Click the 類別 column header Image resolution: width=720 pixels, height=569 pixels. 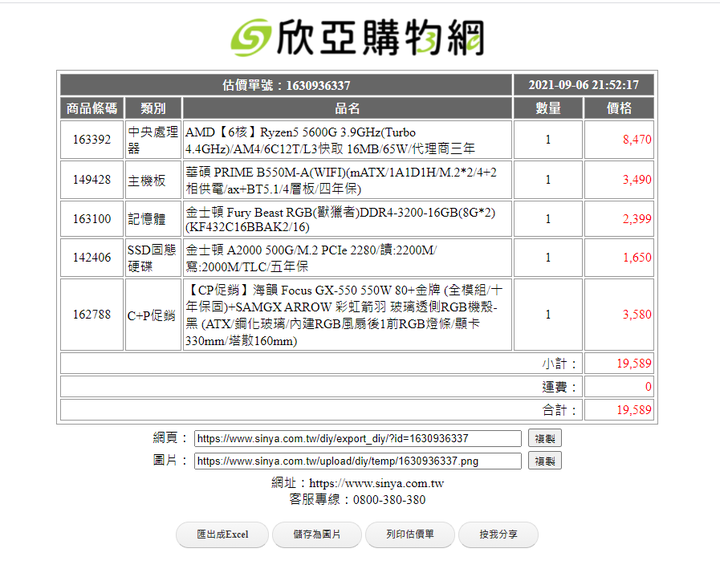(x=153, y=108)
